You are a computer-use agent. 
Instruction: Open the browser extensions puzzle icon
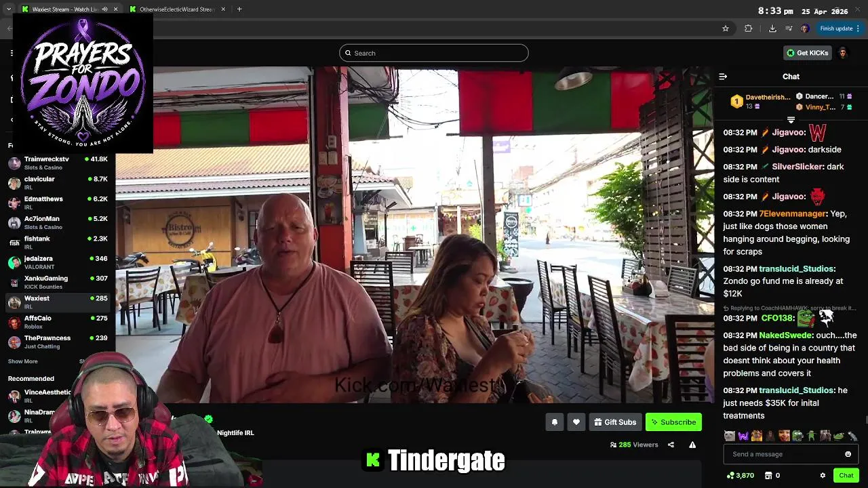pyautogui.click(x=749, y=28)
